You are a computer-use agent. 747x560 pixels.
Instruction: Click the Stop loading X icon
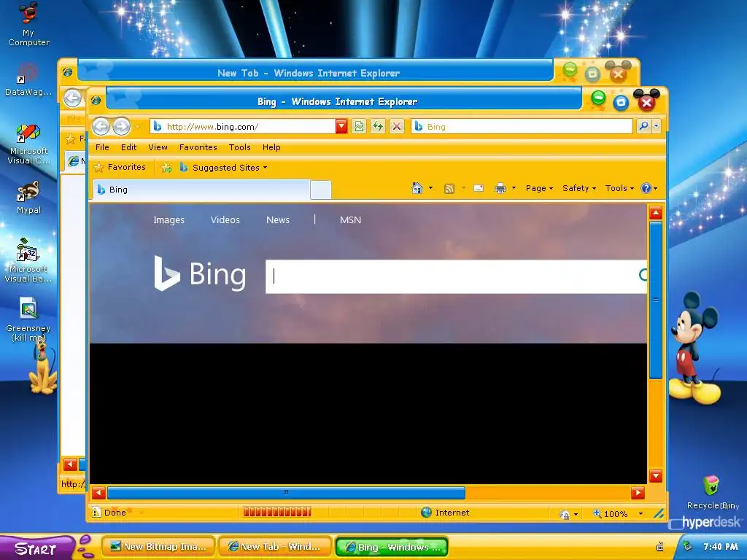point(396,126)
